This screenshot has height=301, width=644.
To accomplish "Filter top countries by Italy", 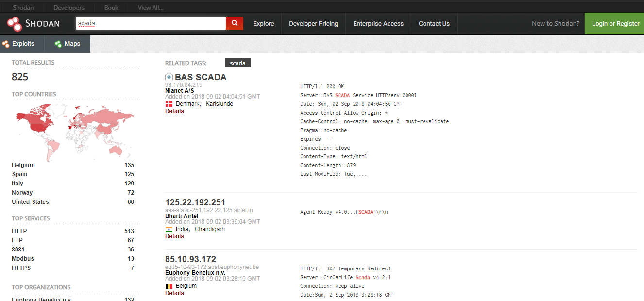I will pyautogui.click(x=17, y=184).
